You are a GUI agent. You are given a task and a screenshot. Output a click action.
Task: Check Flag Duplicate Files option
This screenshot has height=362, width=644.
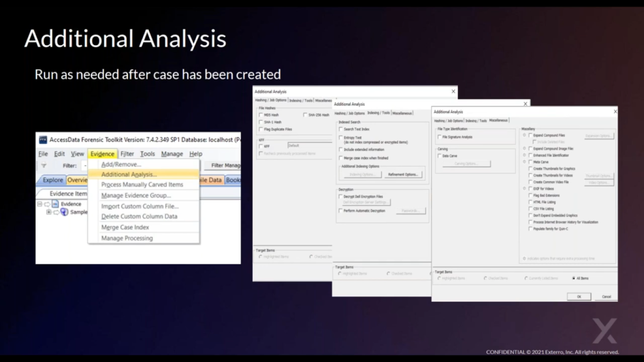[261, 129]
